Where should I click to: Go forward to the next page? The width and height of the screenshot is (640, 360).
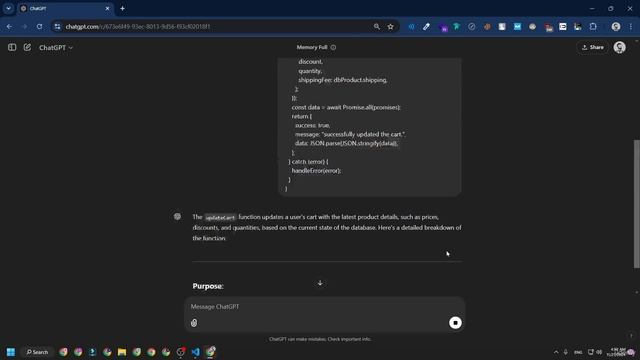pyautogui.click(x=24, y=27)
